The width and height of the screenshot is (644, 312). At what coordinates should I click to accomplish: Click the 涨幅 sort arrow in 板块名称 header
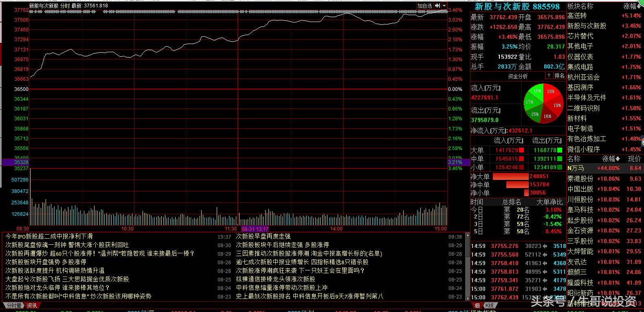[x=639, y=7]
